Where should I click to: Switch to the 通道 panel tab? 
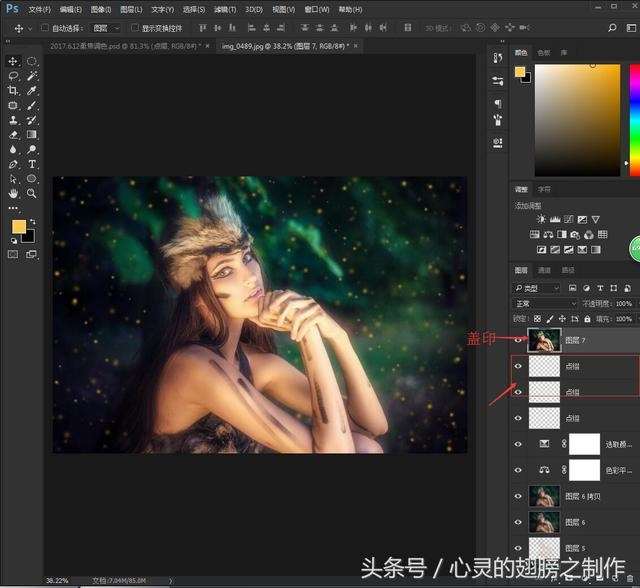(x=544, y=270)
